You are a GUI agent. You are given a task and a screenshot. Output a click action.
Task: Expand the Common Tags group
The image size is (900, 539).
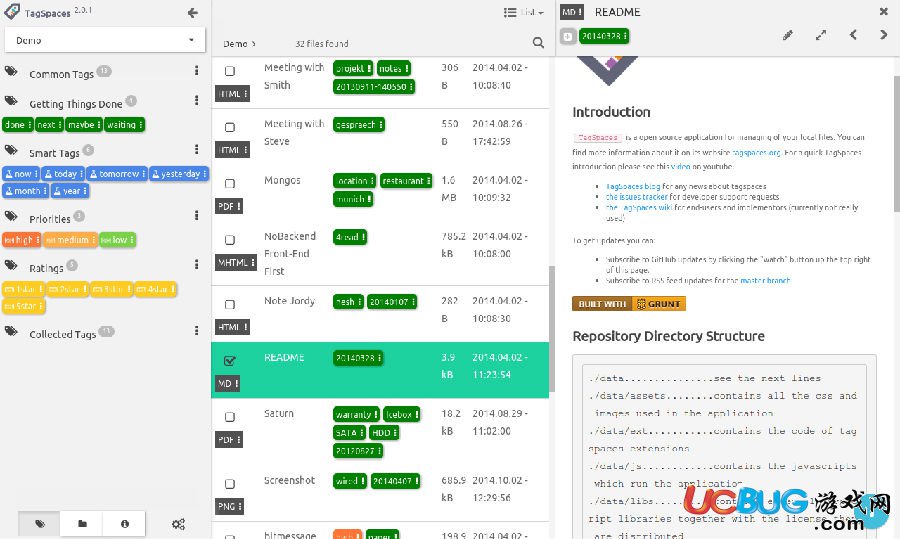[x=61, y=74]
